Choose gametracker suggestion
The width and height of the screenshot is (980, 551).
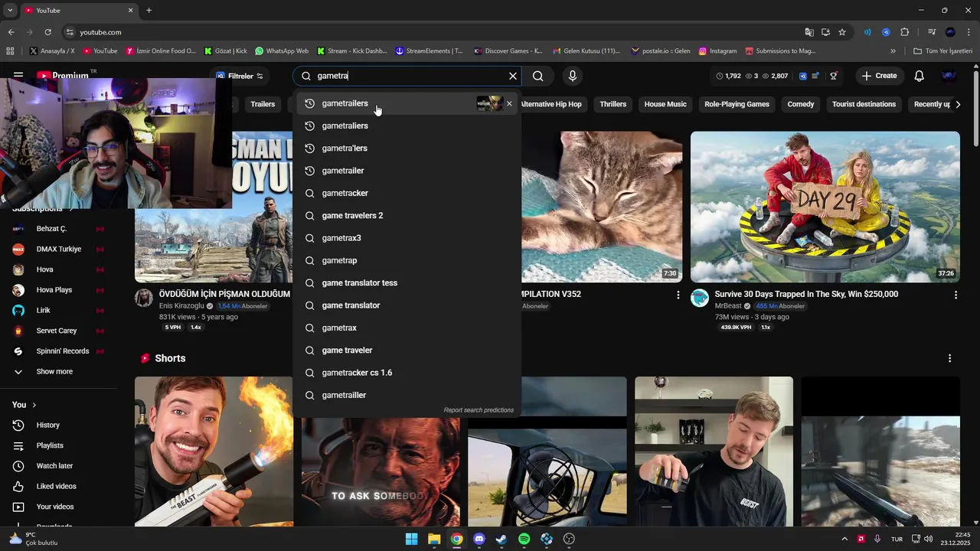coord(407,193)
